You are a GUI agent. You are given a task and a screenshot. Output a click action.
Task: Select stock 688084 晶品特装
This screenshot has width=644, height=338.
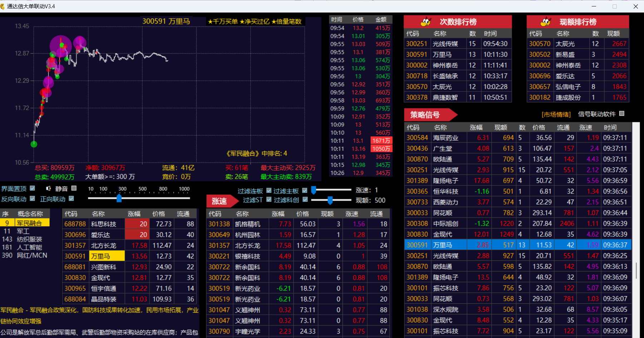coord(129,299)
